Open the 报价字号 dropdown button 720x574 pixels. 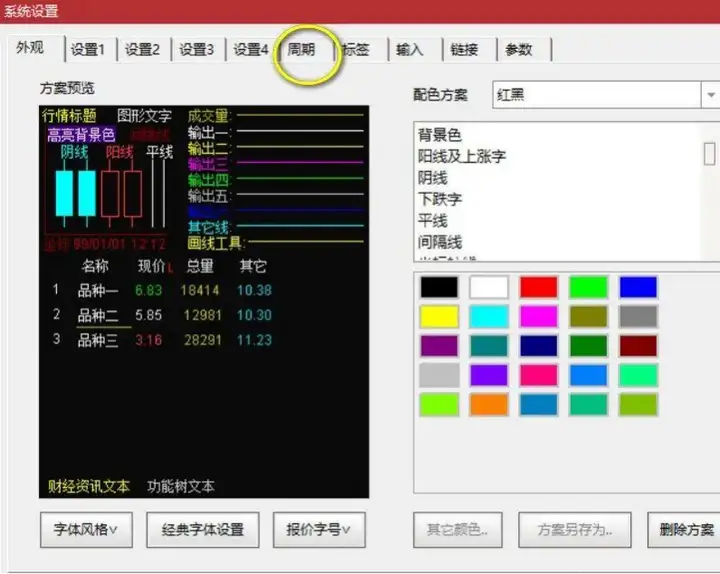(318, 529)
